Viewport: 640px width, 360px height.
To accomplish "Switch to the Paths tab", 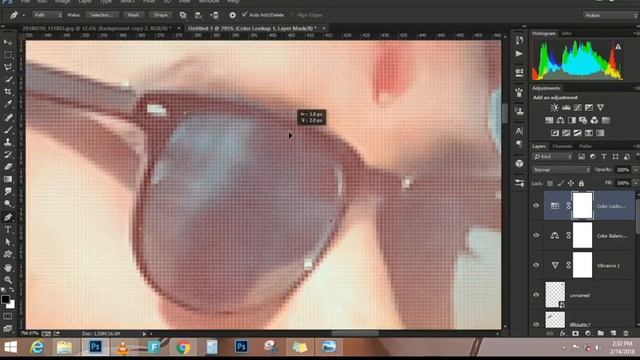I will [x=585, y=146].
